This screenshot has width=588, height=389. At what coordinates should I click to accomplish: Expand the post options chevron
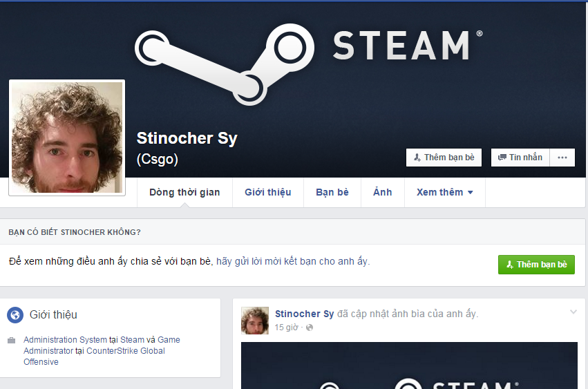coord(573,312)
